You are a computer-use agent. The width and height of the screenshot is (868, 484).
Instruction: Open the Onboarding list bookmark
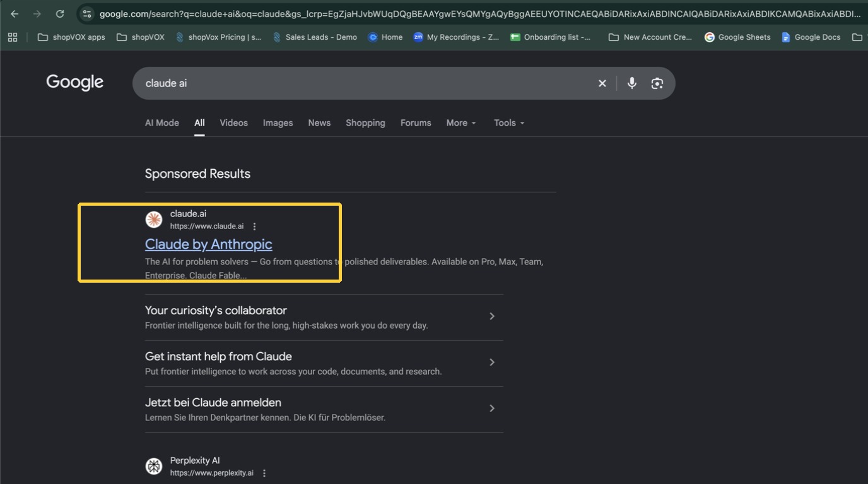click(551, 37)
